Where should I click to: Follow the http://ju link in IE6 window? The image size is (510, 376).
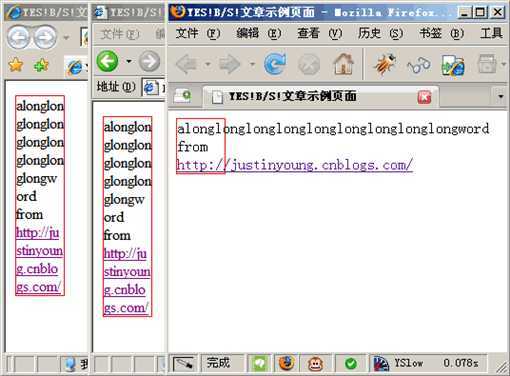point(125,254)
